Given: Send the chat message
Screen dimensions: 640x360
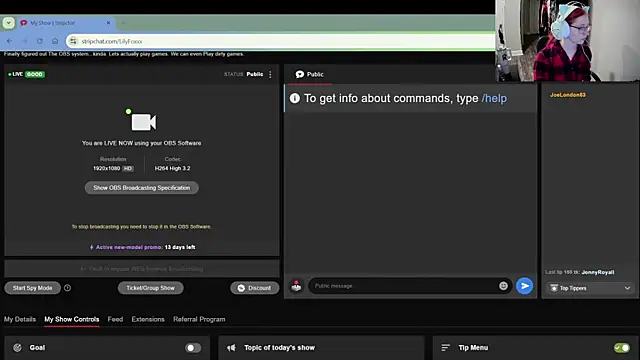Looking at the screenshot, I should point(524,286).
